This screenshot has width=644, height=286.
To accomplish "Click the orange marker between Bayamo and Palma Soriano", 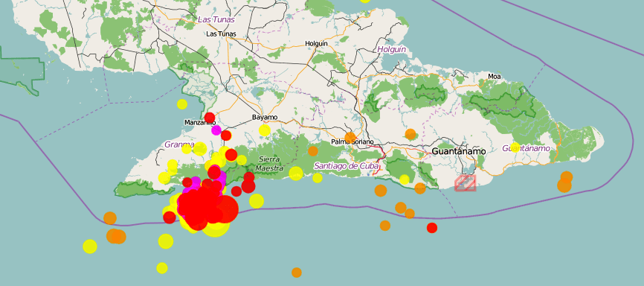I will click(313, 151).
